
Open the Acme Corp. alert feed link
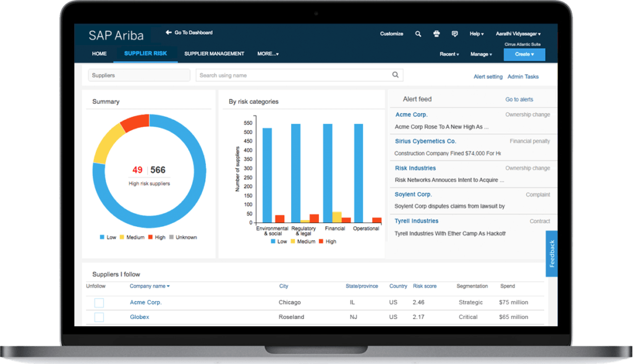[x=411, y=114]
